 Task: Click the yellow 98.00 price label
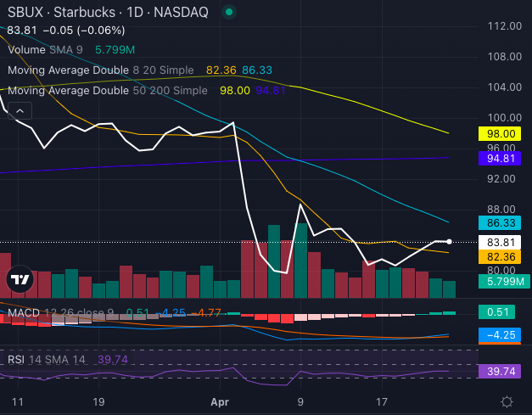click(x=500, y=134)
